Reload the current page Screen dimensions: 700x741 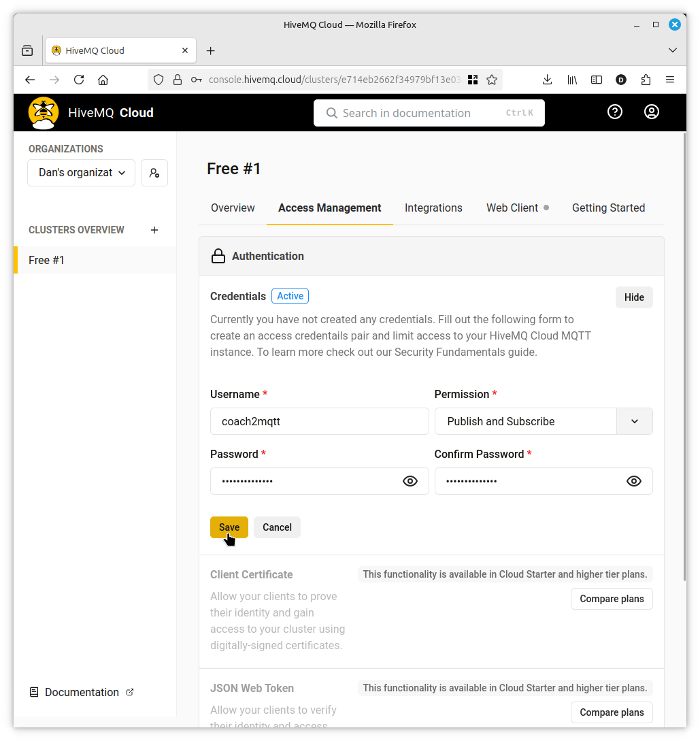pyautogui.click(x=79, y=80)
